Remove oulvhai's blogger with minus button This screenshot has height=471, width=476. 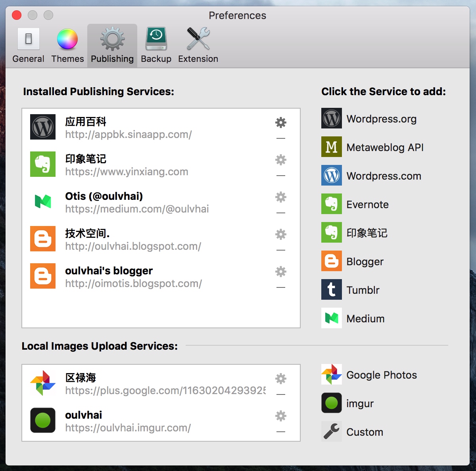[281, 287]
